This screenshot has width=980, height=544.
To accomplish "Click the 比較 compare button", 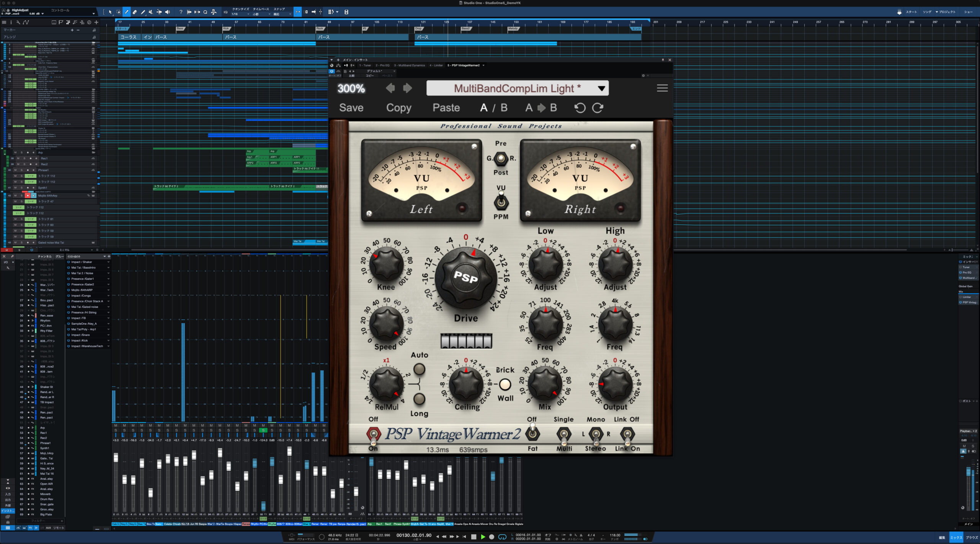I will click(x=351, y=76).
